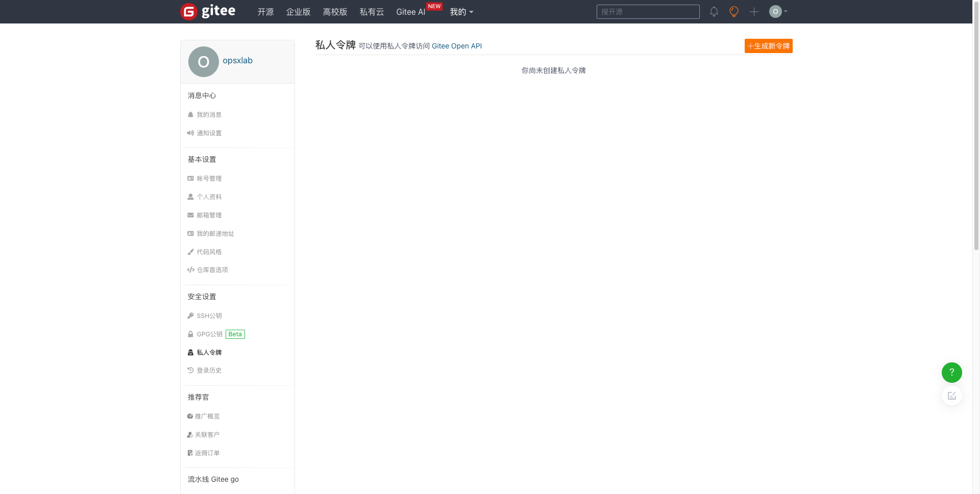Click the 流水线 Gitee go heading
The image size is (980, 494).
tap(213, 479)
